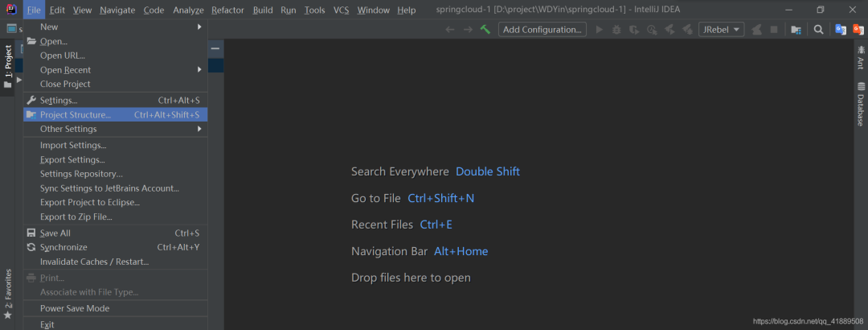Open the Refactor menu
This screenshot has height=330, width=868.
point(227,10)
